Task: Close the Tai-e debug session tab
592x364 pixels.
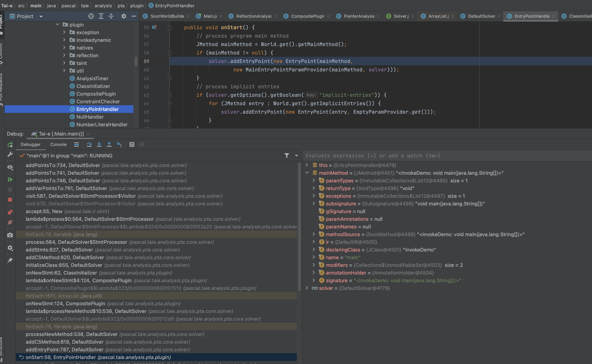Action: [88, 134]
